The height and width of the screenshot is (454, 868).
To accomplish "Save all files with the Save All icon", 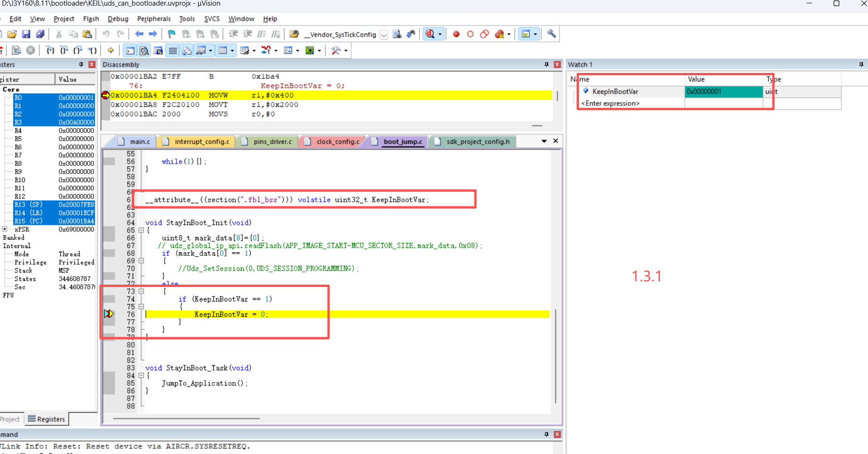I will pyautogui.click(x=40, y=34).
